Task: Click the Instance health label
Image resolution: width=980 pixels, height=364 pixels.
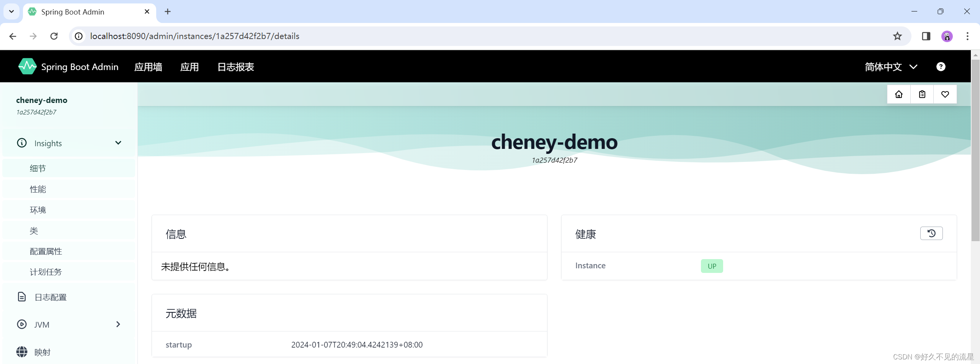Action: [x=590, y=266]
